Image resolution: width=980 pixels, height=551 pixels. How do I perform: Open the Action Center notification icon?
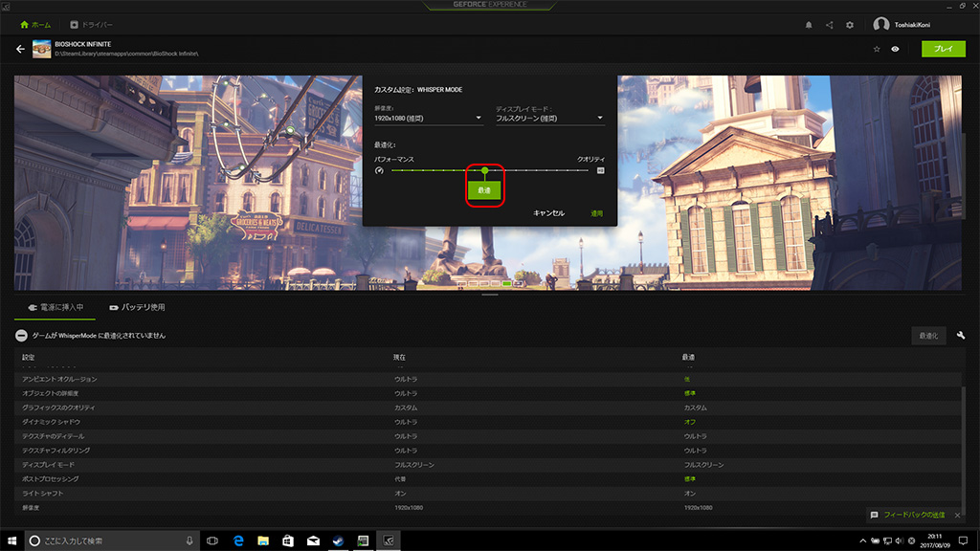(963, 541)
